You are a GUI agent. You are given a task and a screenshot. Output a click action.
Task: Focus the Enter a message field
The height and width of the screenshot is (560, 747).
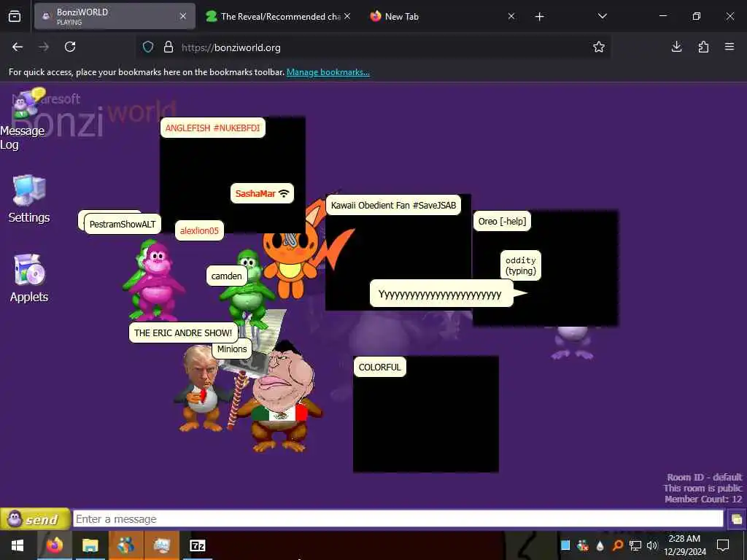398,519
